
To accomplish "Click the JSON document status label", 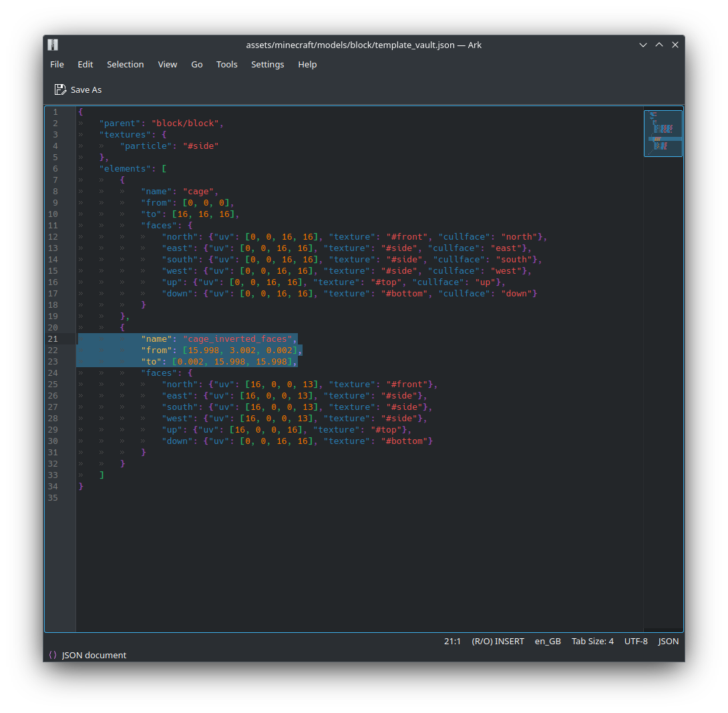I will click(94, 655).
